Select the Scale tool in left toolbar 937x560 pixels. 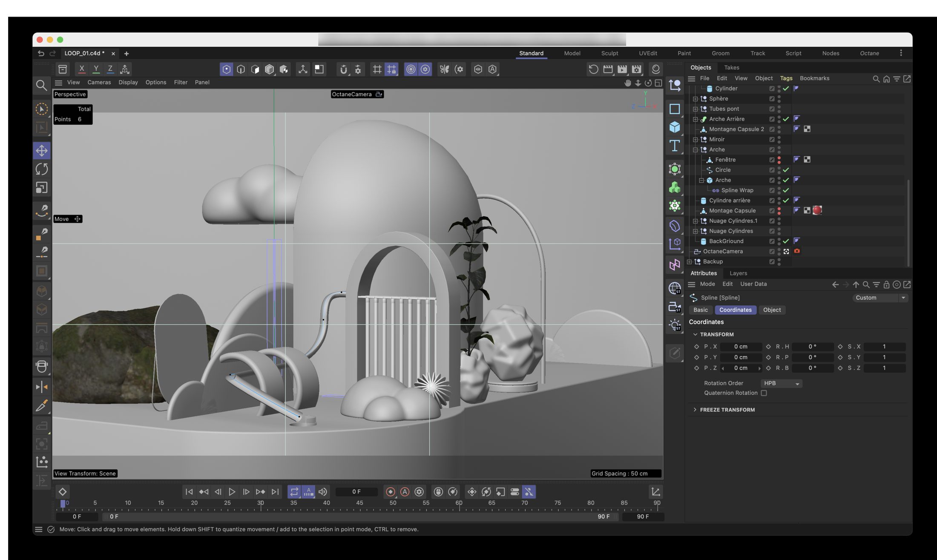click(41, 188)
